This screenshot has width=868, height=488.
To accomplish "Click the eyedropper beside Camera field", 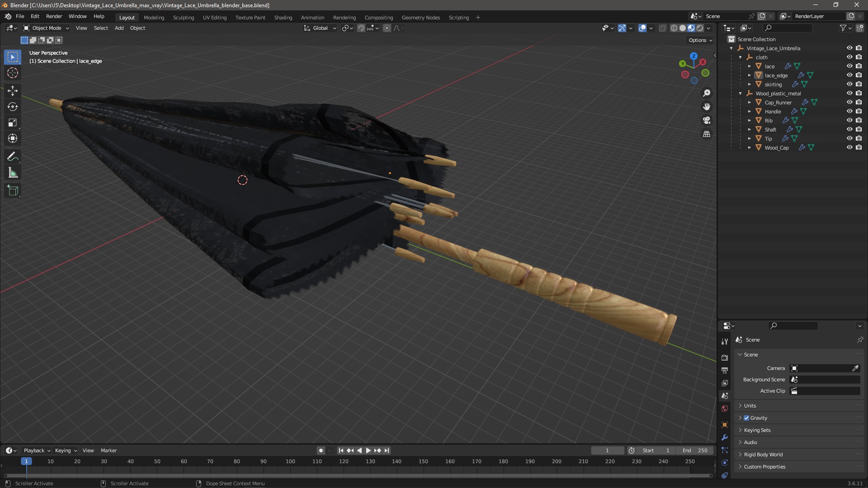I will click(x=855, y=368).
